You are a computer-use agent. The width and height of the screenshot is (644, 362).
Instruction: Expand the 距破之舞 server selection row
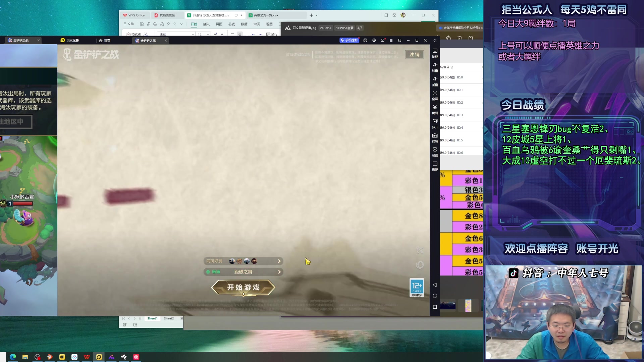coord(243,272)
